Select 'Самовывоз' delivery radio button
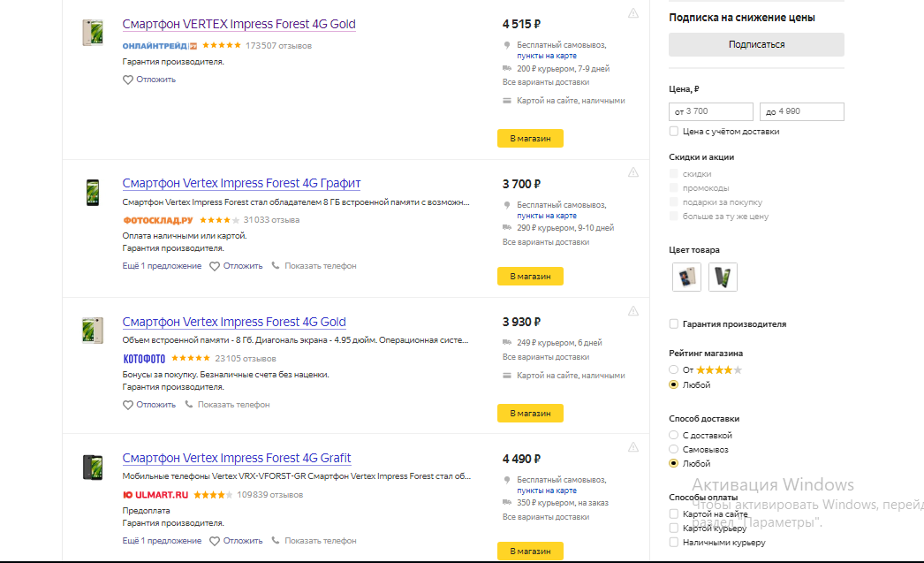The width and height of the screenshot is (924, 563). [x=675, y=450]
